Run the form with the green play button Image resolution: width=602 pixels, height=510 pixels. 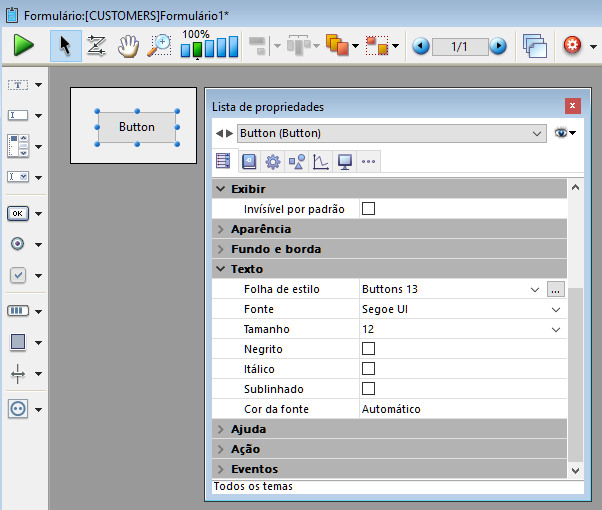click(24, 46)
